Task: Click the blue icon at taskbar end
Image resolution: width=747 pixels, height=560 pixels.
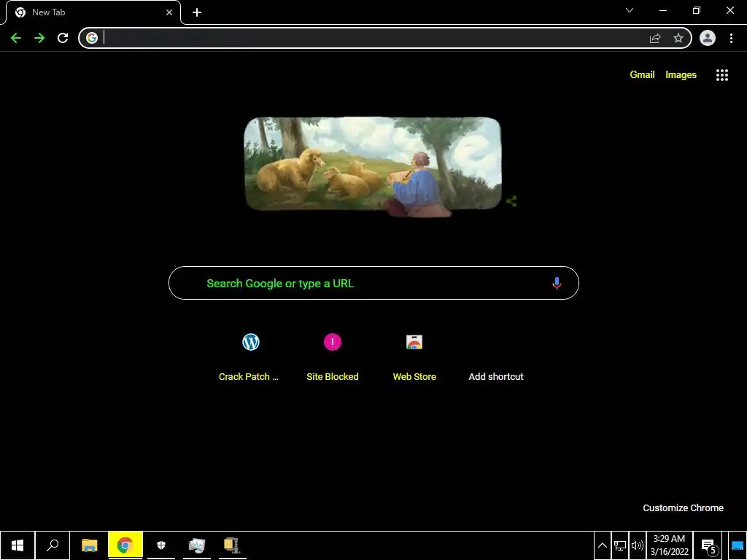Action: click(738, 545)
